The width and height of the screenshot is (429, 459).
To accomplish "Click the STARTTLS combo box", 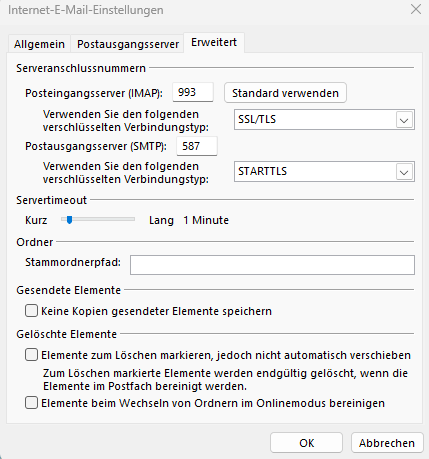I will click(324, 171).
